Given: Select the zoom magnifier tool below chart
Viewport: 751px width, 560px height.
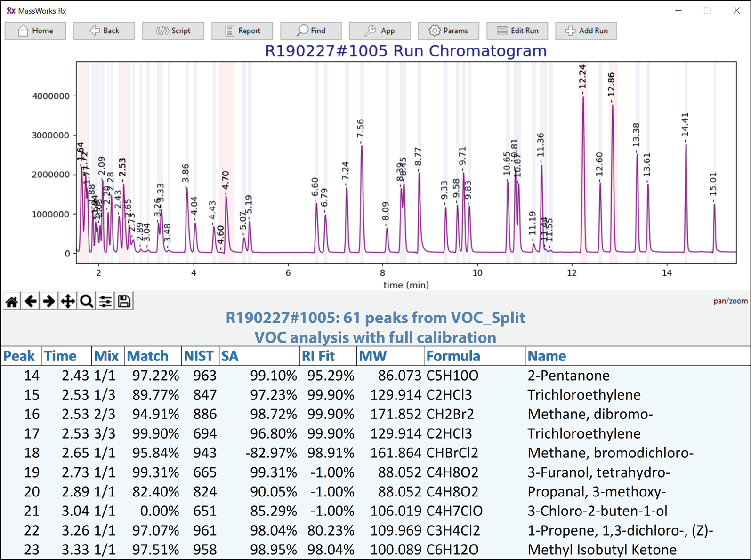Looking at the screenshot, I should point(87,301).
